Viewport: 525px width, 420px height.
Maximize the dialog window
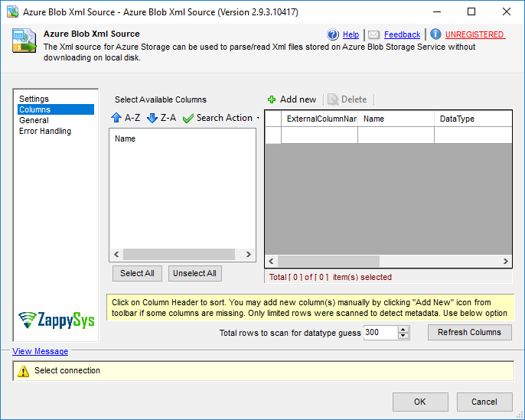tap(471, 11)
